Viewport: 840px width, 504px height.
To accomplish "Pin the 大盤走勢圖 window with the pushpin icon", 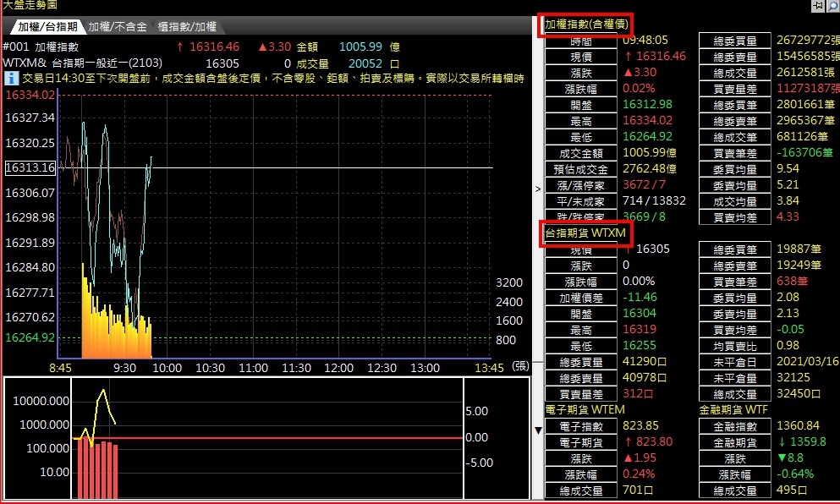I will pos(817,5).
